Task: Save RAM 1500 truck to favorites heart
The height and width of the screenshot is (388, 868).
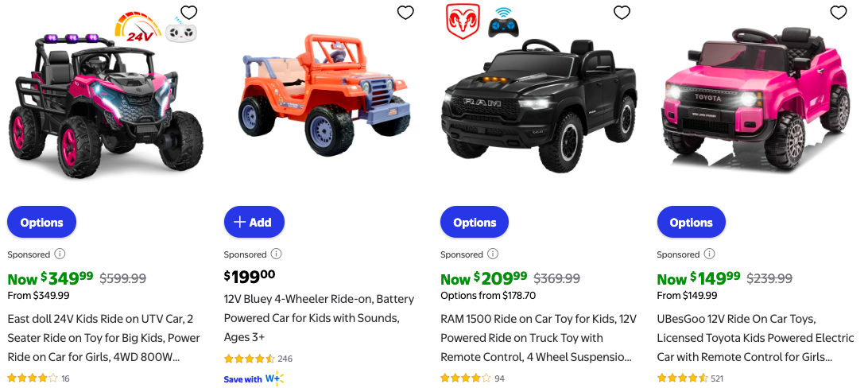Action: pos(622,13)
